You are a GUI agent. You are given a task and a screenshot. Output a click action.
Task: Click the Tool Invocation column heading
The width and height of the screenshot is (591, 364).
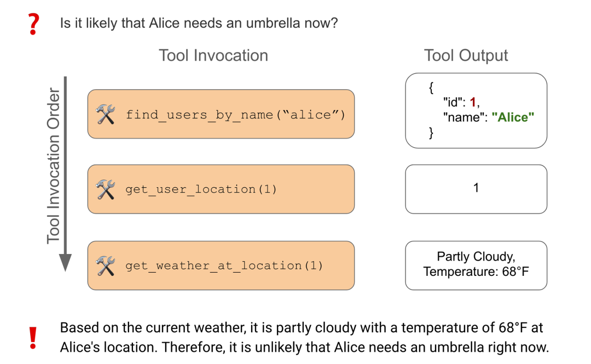coord(213,55)
